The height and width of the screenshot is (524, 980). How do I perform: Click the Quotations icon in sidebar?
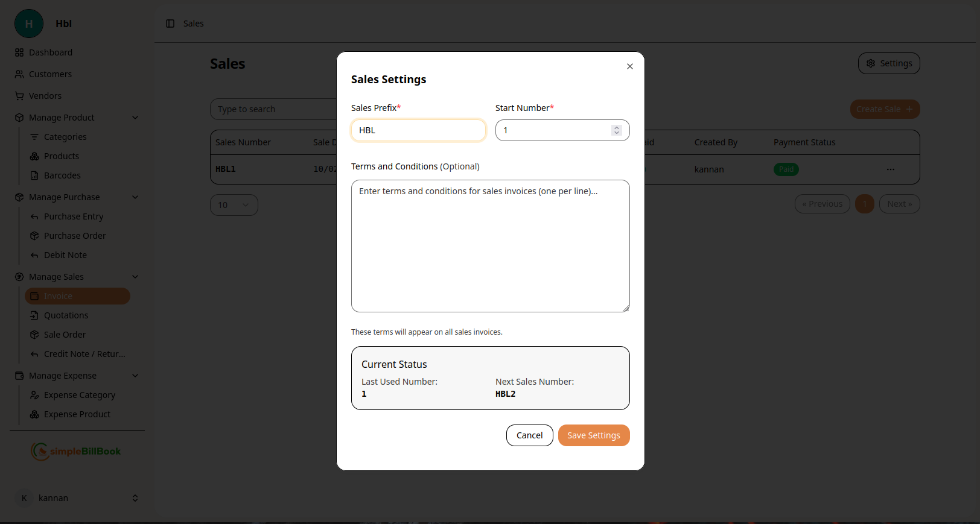tap(34, 315)
